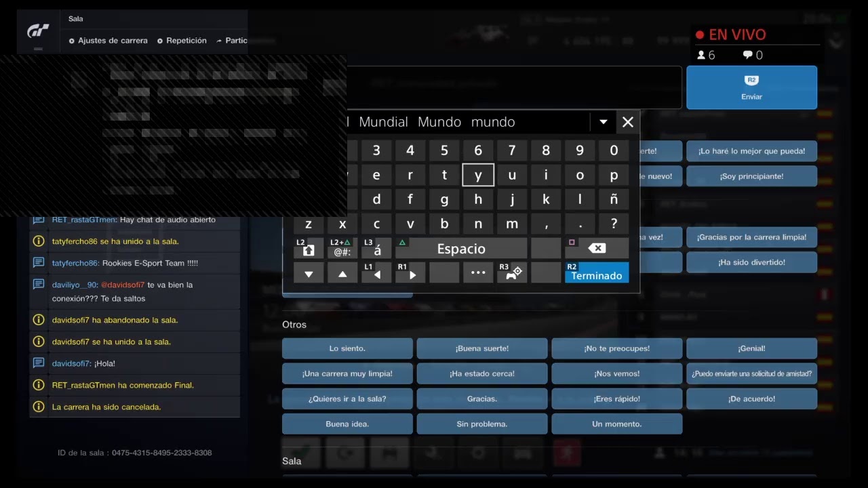Open the three-dots options key
Image resolution: width=868 pixels, height=488 pixels.
click(x=478, y=272)
